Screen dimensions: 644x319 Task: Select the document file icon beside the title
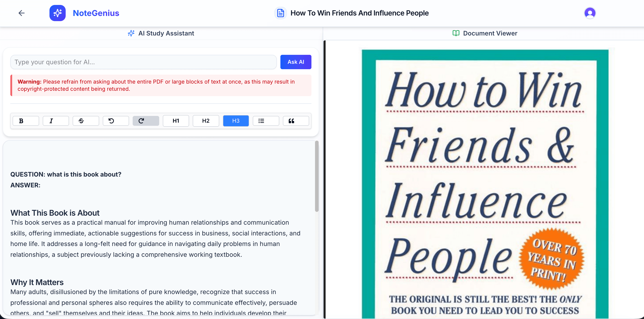tap(280, 13)
